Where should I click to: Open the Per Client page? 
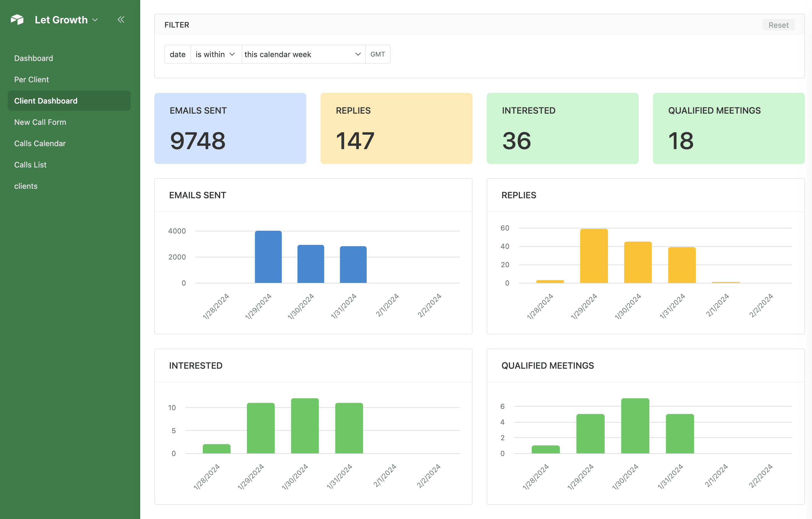pos(31,79)
